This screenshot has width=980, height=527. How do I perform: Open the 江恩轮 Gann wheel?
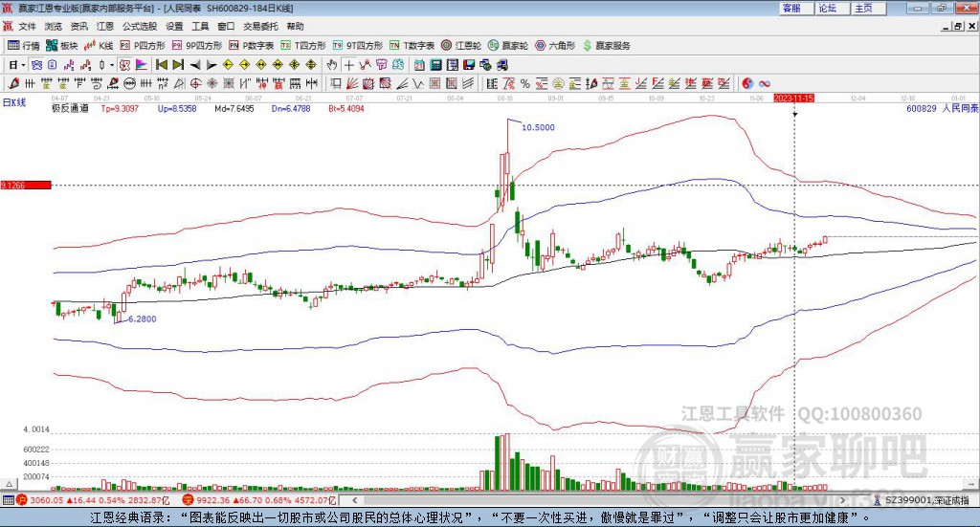(461, 46)
